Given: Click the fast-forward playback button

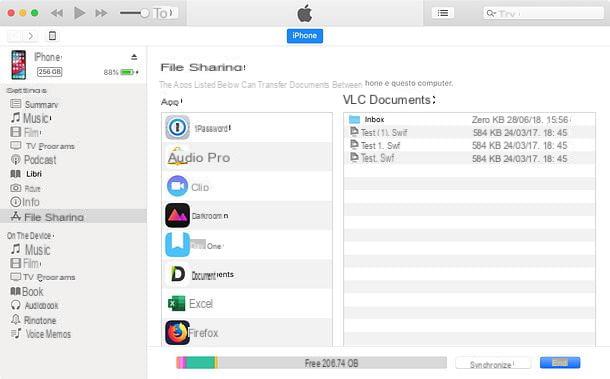Looking at the screenshot, I should pyautogui.click(x=101, y=13).
